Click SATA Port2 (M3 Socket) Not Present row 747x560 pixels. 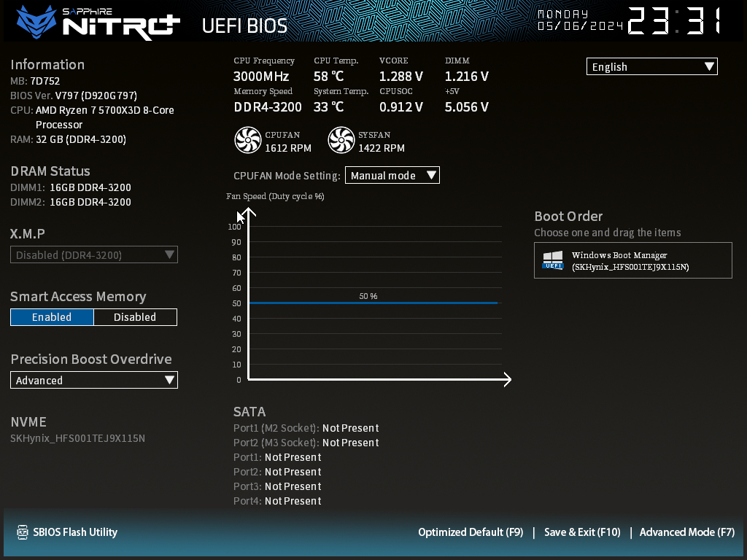pos(306,443)
